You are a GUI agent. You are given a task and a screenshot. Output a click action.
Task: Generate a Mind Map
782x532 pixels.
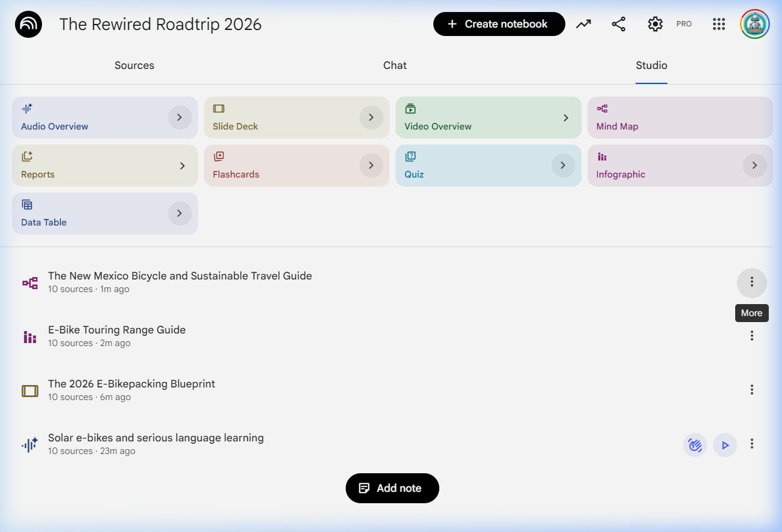point(679,118)
